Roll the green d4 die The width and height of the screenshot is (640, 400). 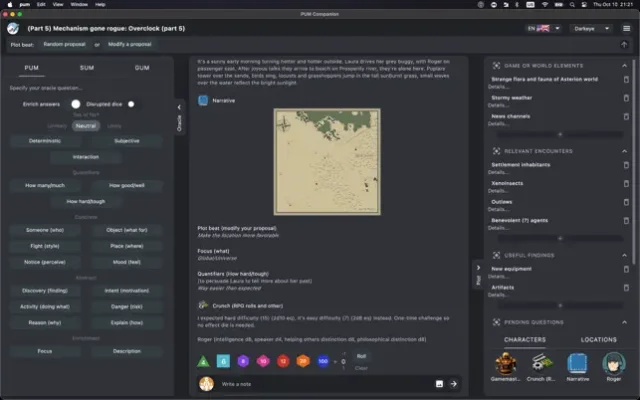click(x=203, y=361)
